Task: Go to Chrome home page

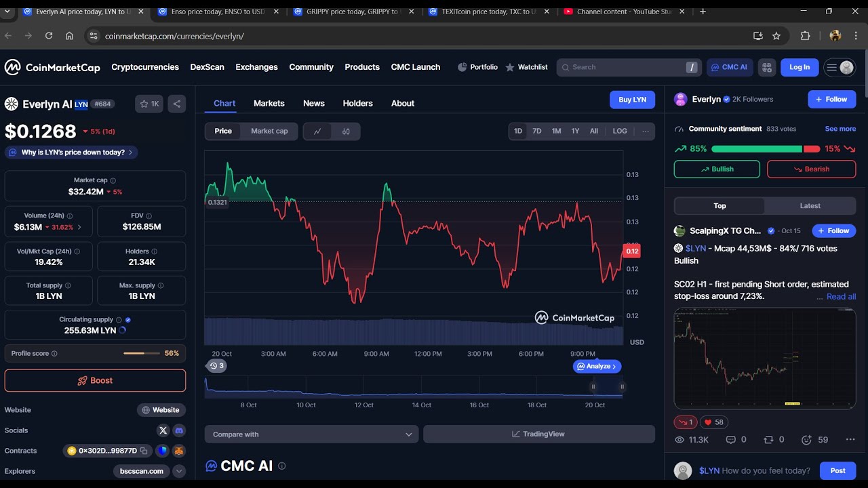Action: (69, 36)
